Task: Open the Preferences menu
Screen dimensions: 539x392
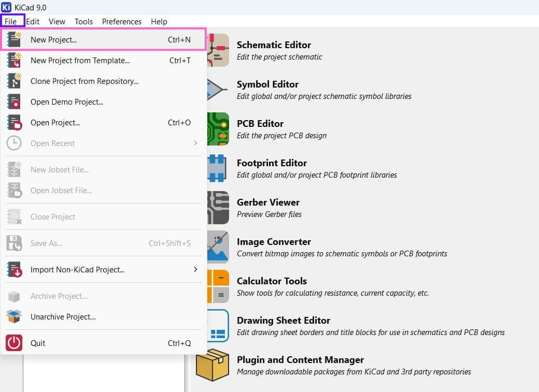Action: click(x=122, y=21)
